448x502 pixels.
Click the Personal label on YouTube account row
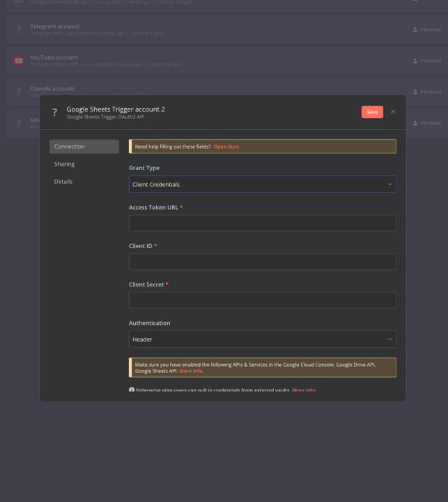431,61
